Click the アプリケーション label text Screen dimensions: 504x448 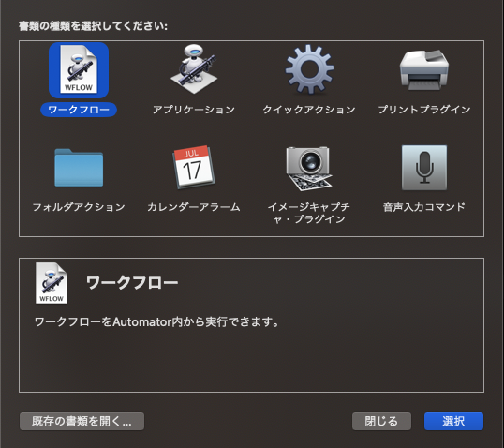194,110
